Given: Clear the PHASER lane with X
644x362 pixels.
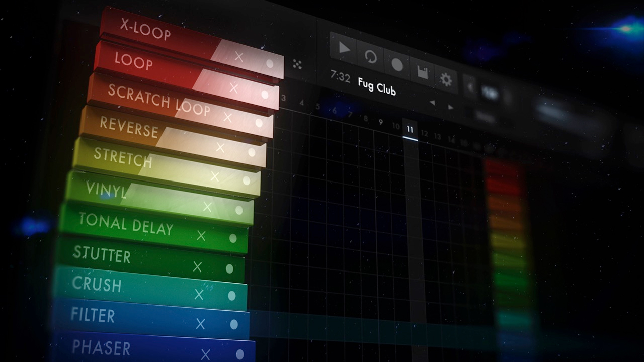Looking at the screenshot, I should 205,355.
